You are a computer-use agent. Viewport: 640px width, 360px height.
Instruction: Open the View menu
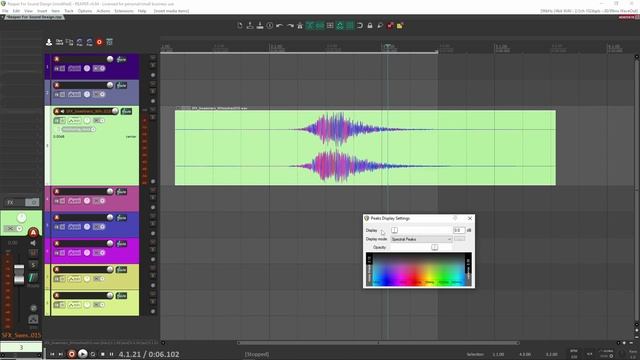(28, 11)
